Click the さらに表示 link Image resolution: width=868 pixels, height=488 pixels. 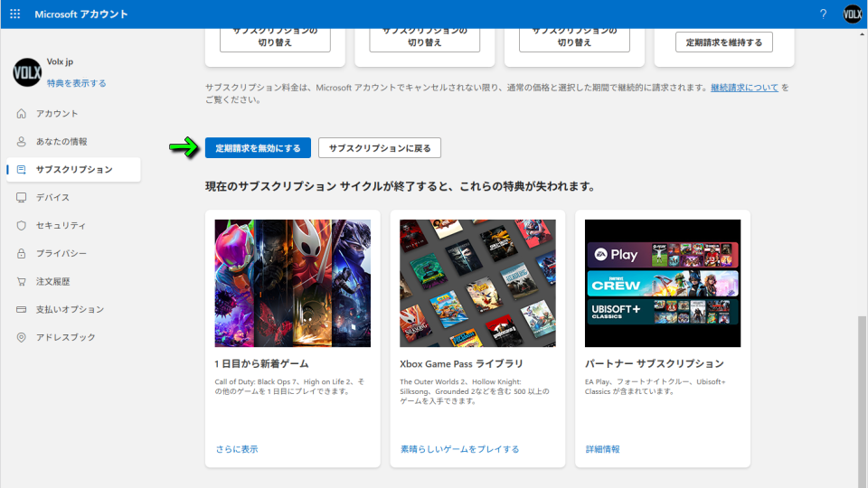[x=236, y=449]
